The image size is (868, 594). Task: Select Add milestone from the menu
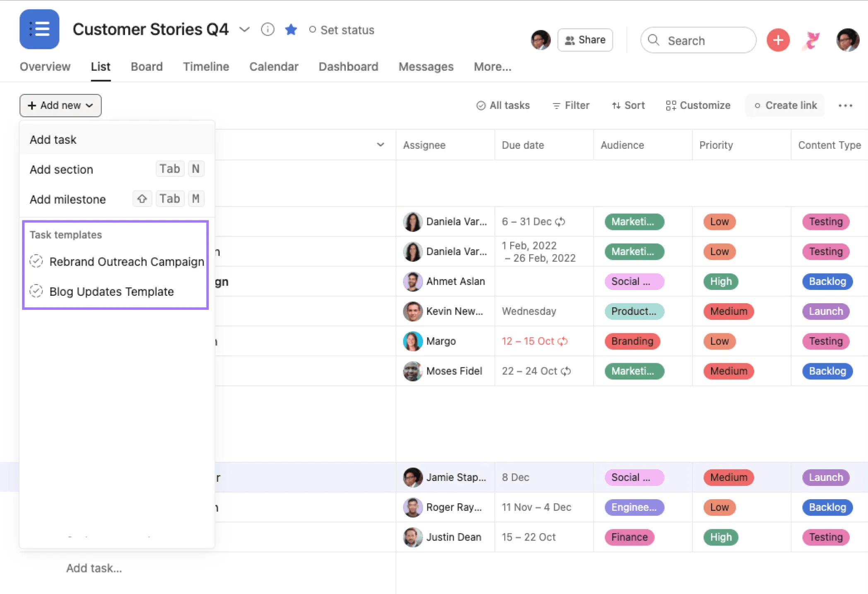point(68,199)
